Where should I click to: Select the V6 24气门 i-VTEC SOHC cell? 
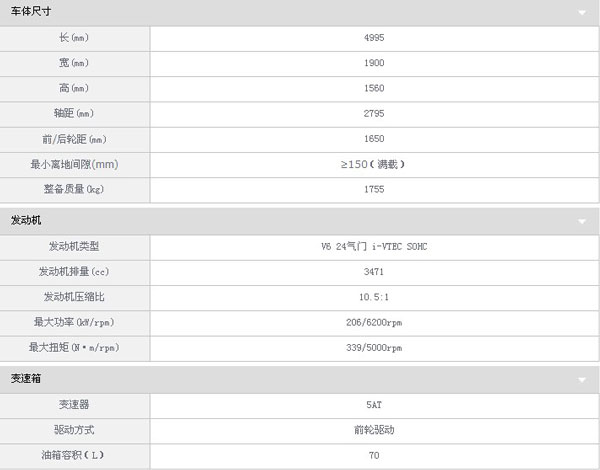(x=374, y=247)
